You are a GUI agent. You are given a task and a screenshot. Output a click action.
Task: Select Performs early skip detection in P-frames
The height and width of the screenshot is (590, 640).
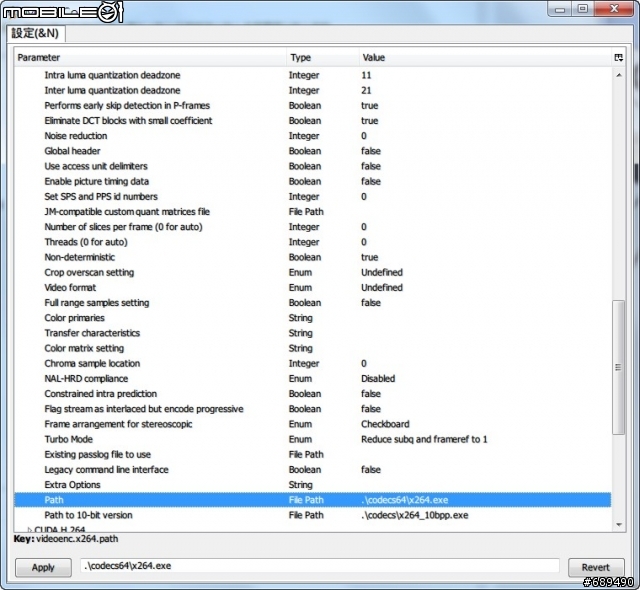(x=313, y=105)
